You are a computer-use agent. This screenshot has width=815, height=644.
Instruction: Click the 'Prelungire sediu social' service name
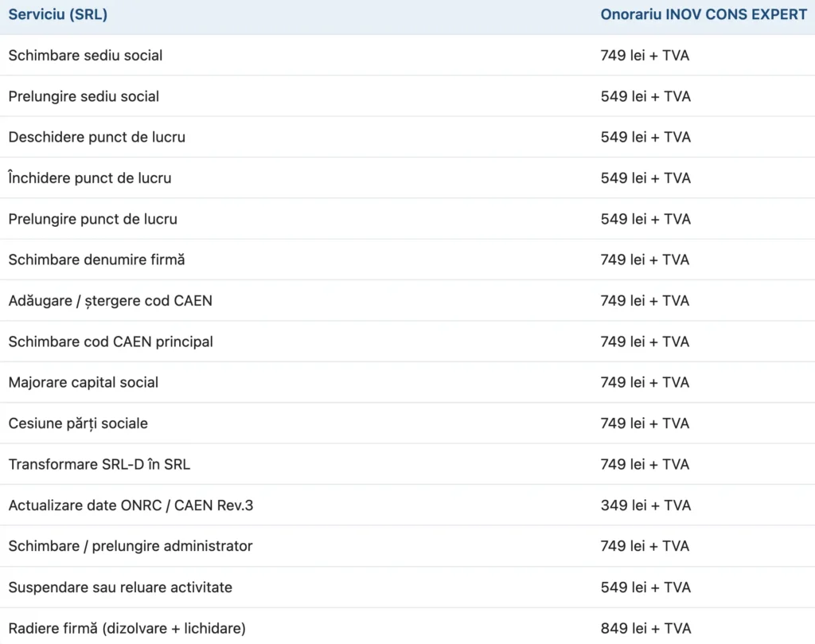84,96
